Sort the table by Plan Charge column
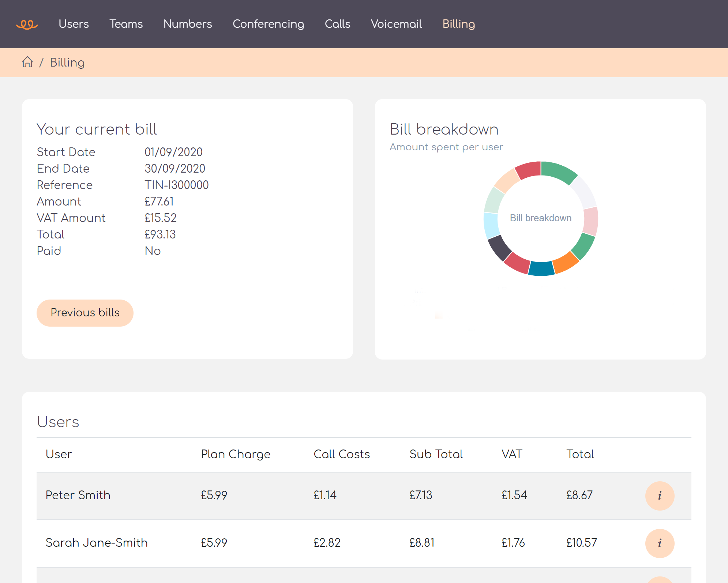The height and width of the screenshot is (583, 728). [x=235, y=454]
